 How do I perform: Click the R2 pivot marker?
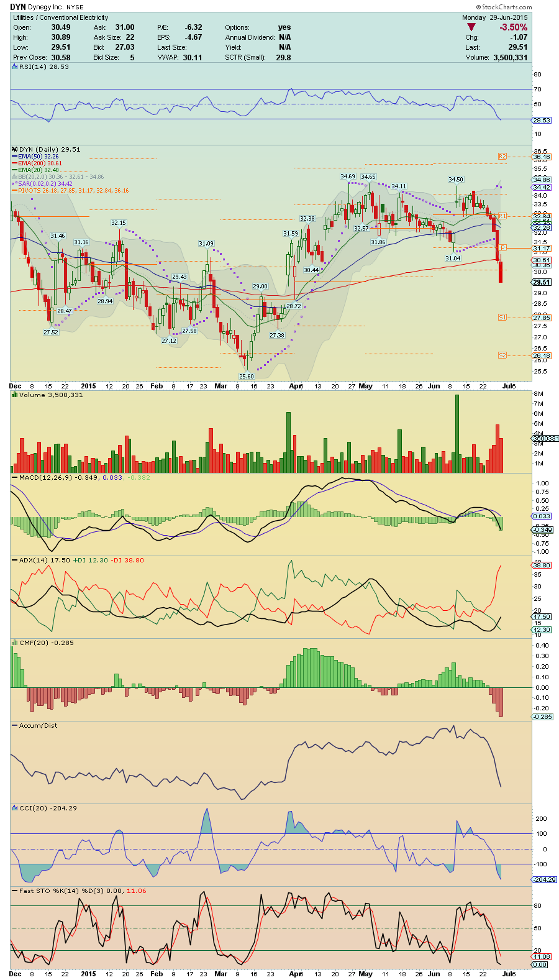click(502, 157)
